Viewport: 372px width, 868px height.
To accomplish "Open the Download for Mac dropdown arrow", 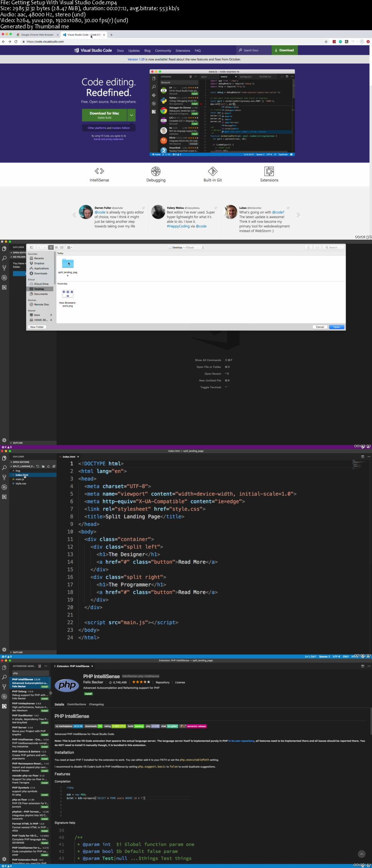I will pyautogui.click(x=132, y=115).
